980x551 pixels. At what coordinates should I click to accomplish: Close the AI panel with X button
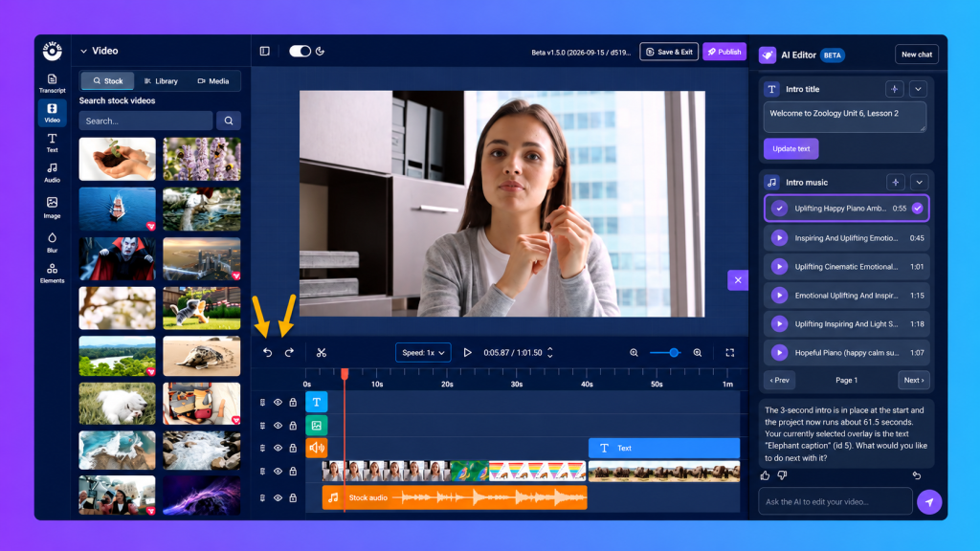point(738,280)
